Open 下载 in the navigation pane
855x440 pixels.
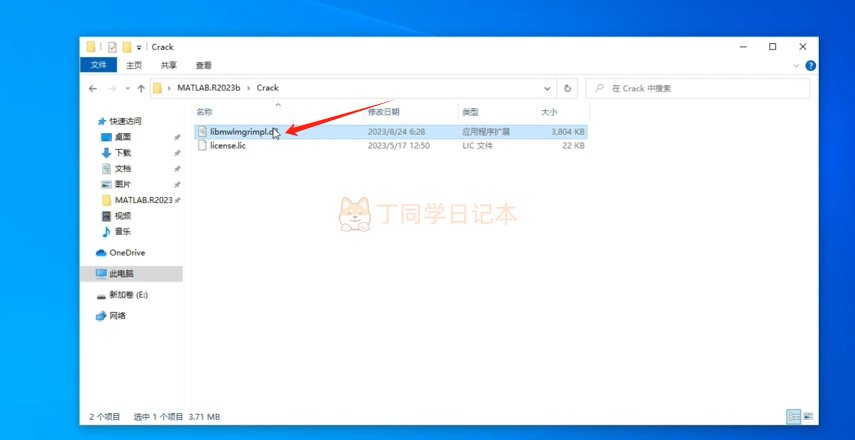pos(123,153)
